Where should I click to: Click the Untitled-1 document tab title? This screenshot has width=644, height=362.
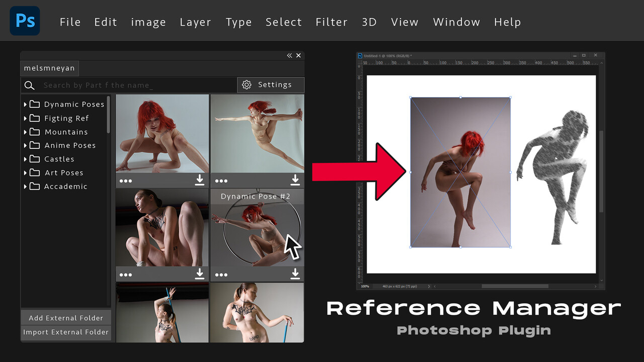click(x=387, y=55)
